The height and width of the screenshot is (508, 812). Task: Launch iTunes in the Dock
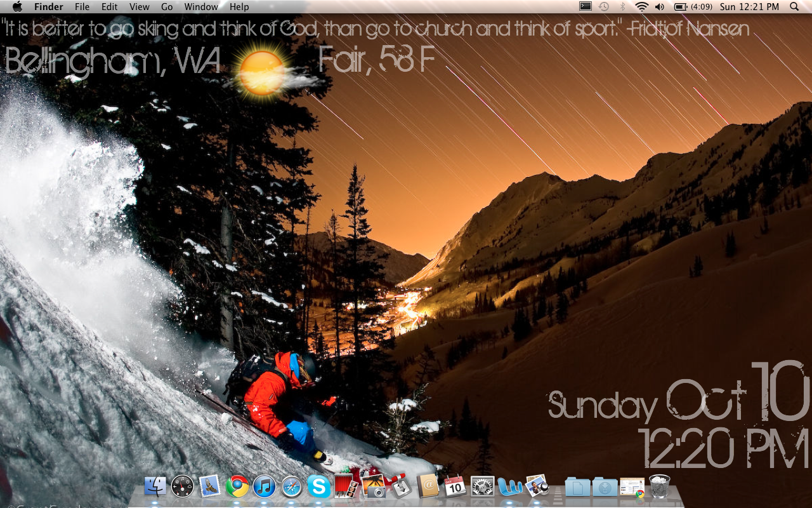[264, 488]
